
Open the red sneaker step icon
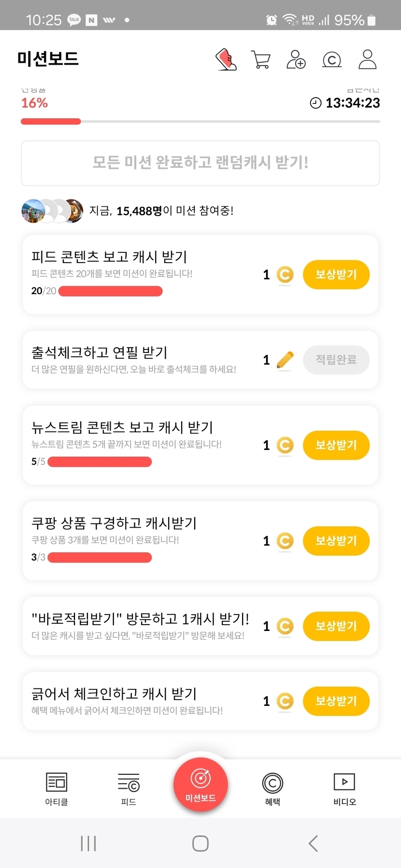226,59
